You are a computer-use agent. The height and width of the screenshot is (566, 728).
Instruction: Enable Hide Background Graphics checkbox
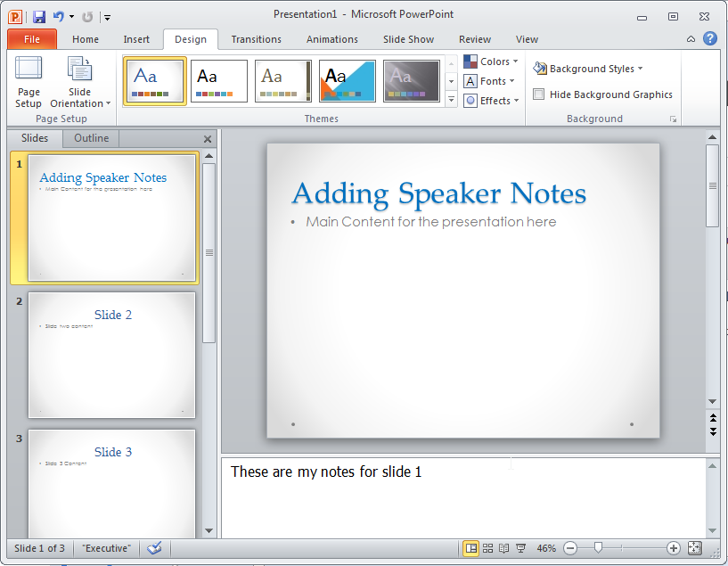tap(539, 94)
